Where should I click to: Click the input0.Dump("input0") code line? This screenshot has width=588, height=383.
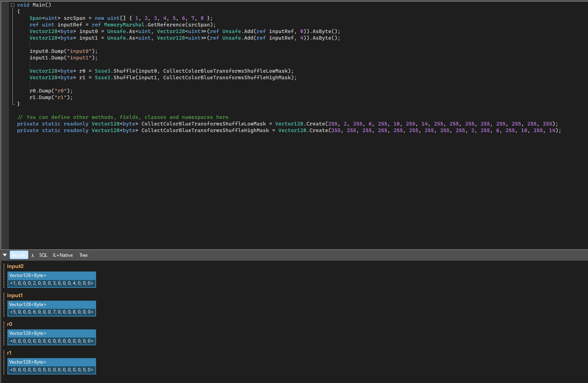pos(64,51)
